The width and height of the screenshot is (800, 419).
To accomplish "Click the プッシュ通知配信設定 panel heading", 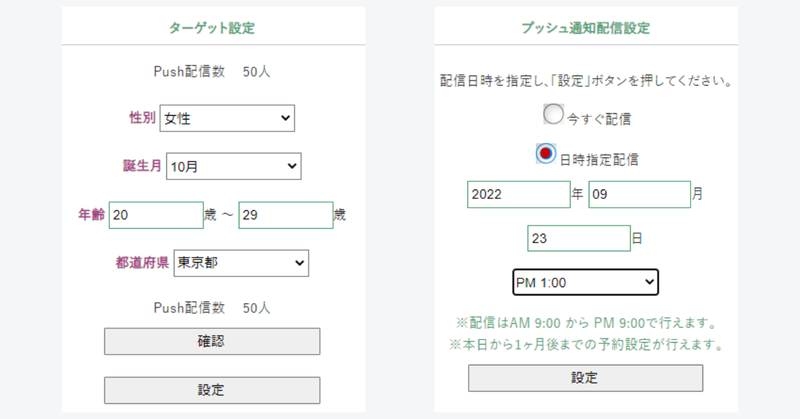I will (x=585, y=28).
